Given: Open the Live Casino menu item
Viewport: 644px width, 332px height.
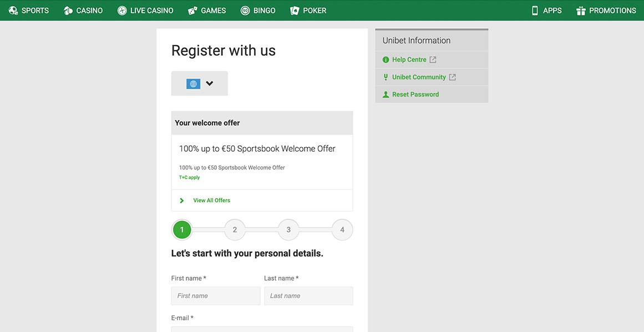Looking at the screenshot, I should pos(151,11).
